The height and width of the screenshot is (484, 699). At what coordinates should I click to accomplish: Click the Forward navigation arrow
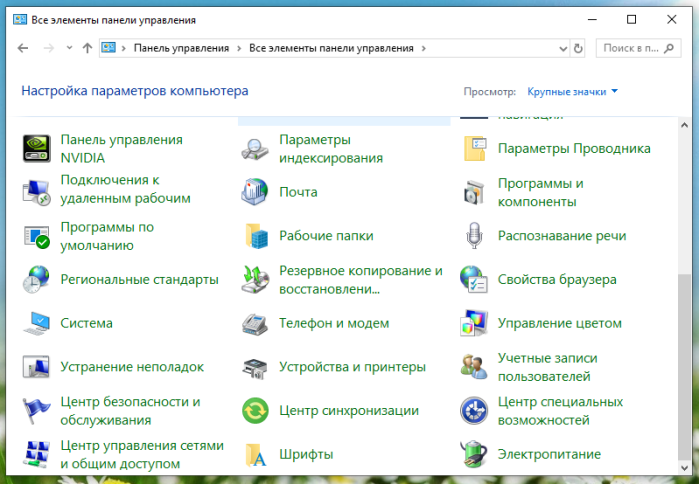(49, 48)
